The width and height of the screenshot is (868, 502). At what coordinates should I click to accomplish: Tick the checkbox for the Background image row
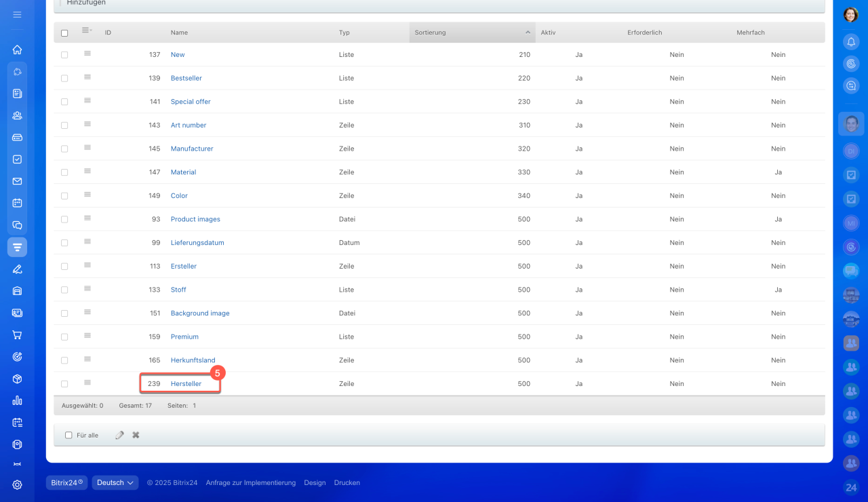tap(64, 313)
